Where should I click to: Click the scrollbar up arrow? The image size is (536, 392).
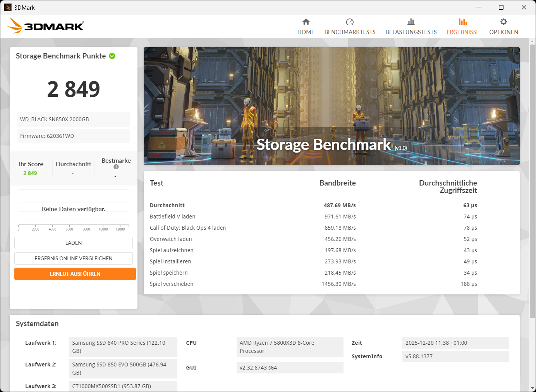[532, 41]
